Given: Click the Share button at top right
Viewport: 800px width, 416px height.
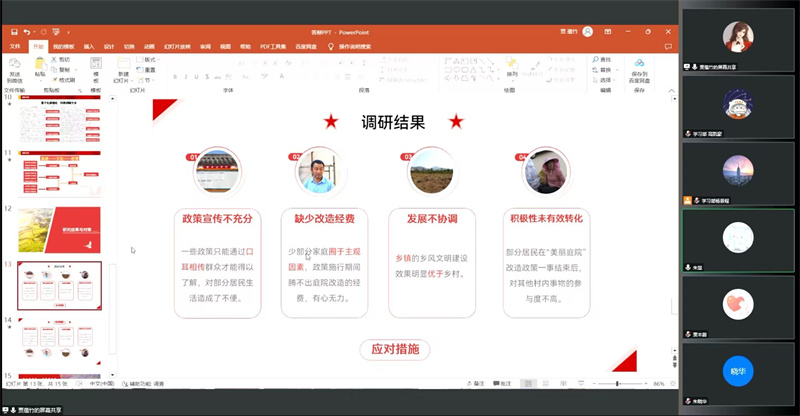Looking at the screenshot, I should (x=667, y=46).
